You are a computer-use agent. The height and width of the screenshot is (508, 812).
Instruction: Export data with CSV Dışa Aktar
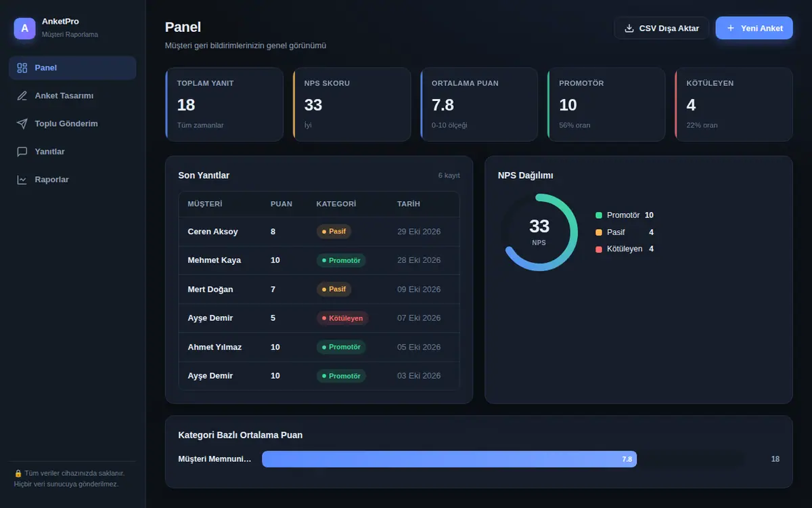pyautogui.click(x=662, y=28)
